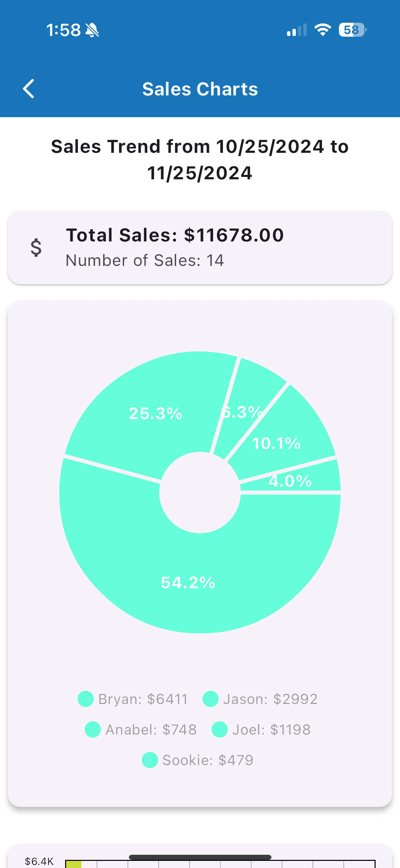
Task: Tap the Sookie: $479 legend label
Action: coord(208,760)
